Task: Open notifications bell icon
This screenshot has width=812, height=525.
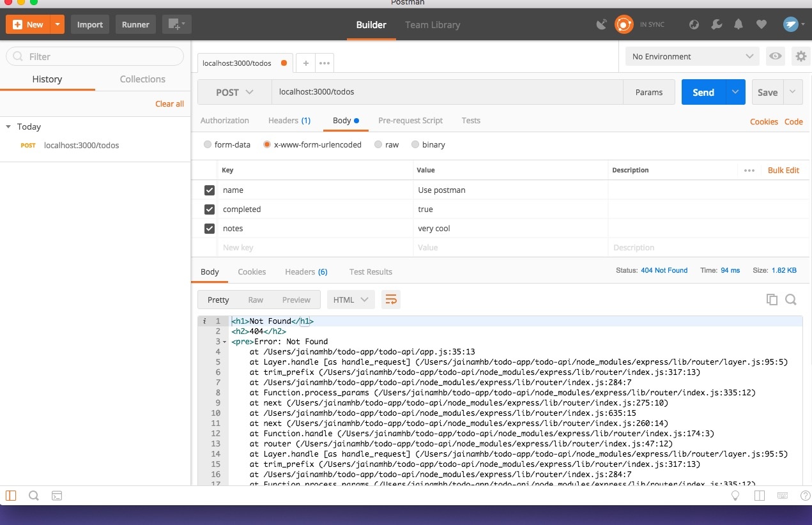Action: (x=739, y=25)
